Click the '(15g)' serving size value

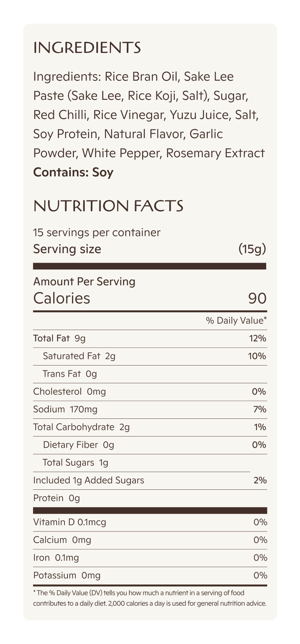tap(252, 249)
